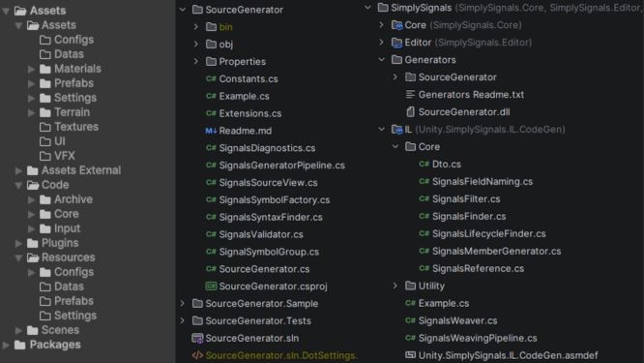Screen dimensions: 644x363
Task: Click the C# icon beside Dto.cs
Action: point(424,164)
